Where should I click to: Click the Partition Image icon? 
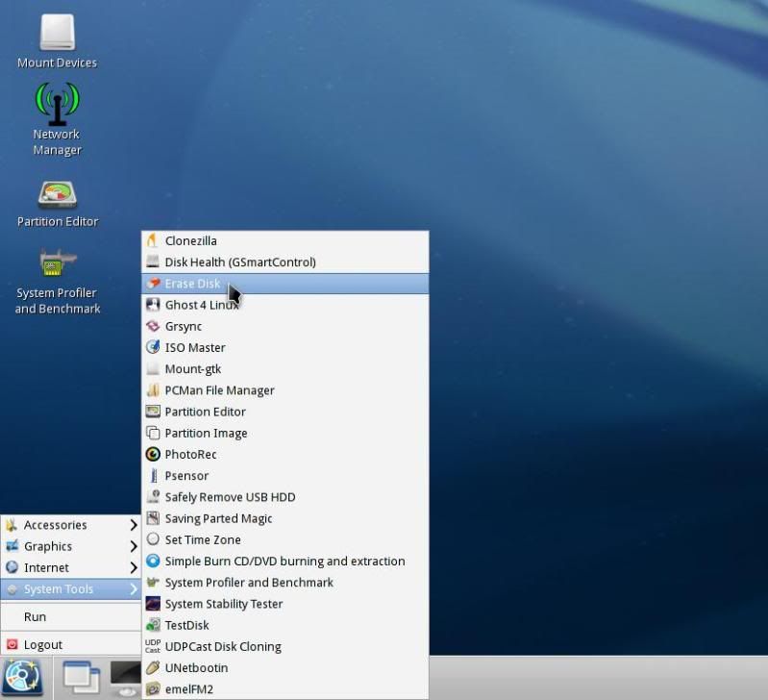[x=153, y=433]
